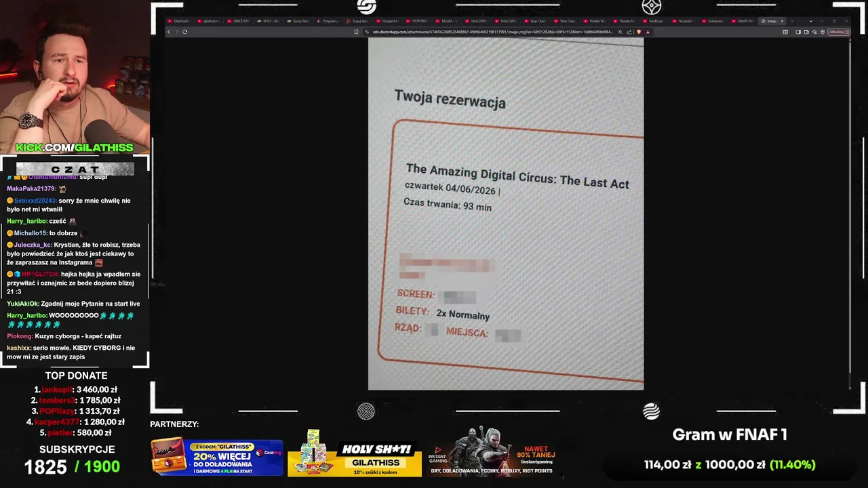Click 'The Amazing Digital Circus: The Last Act' title
Image resolution: width=868 pixels, height=488 pixels.
(x=517, y=176)
